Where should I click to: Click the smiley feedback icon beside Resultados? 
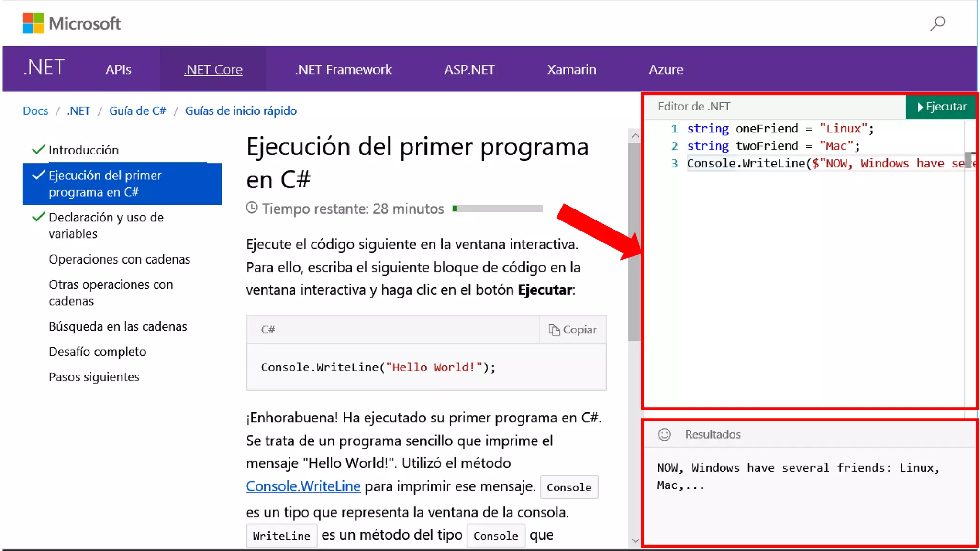click(x=664, y=434)
